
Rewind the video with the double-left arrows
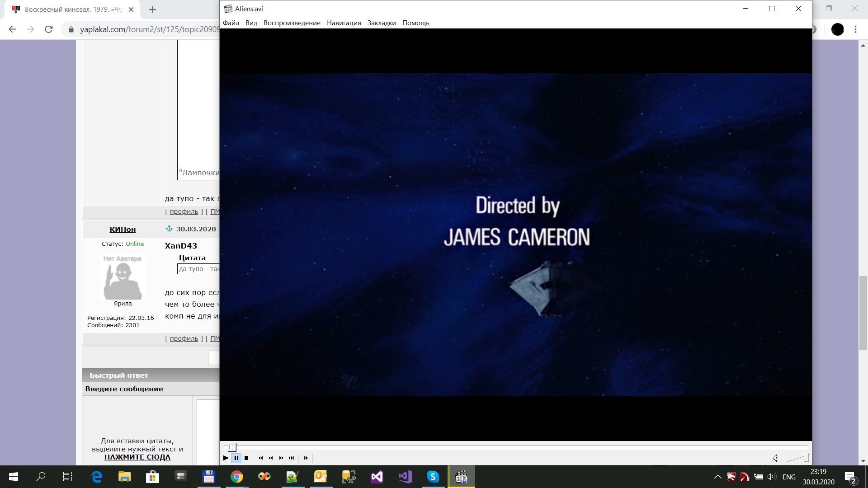tap(271, 458)
